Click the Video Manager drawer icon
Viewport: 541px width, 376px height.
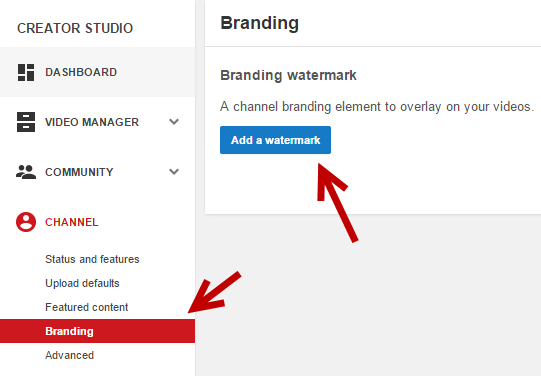point(26,122)
